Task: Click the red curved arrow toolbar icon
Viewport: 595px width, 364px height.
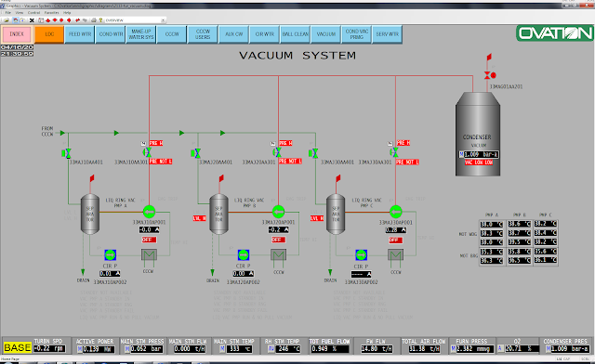Action: coord(78,20)
